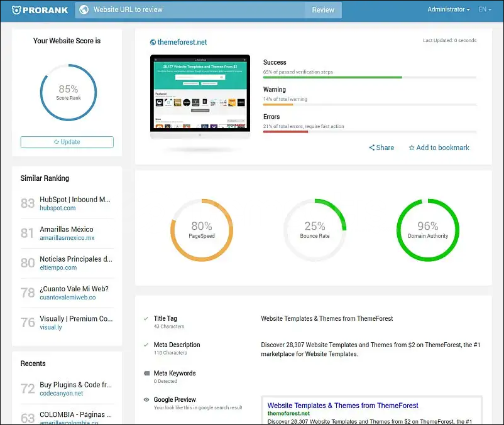Click the Noticias Principales d... title
Screen dimensions: 504x425
76,259
